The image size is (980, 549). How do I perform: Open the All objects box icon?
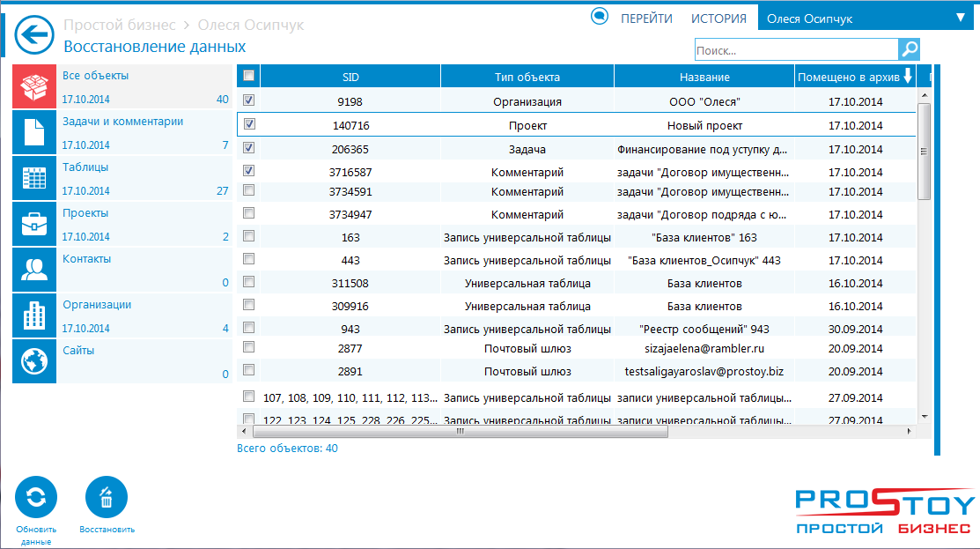point(34,86)
